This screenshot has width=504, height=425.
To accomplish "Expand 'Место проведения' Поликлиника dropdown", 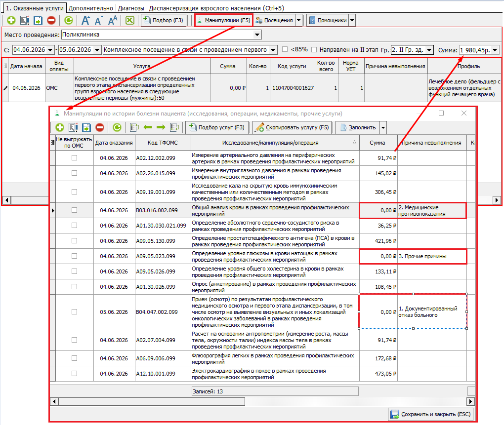I will pos(257,35).
